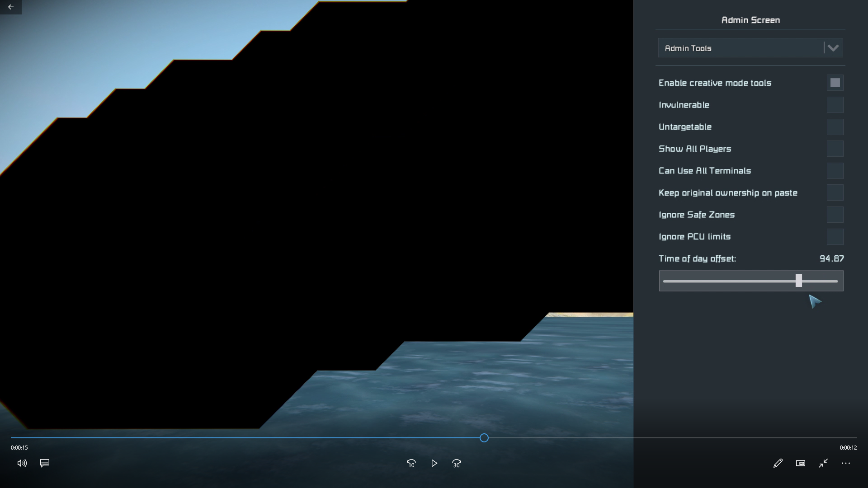Open the subtitles and captions menu
Image resolution: width=868 pixels, height=488 pixels.
click(45, 463)
